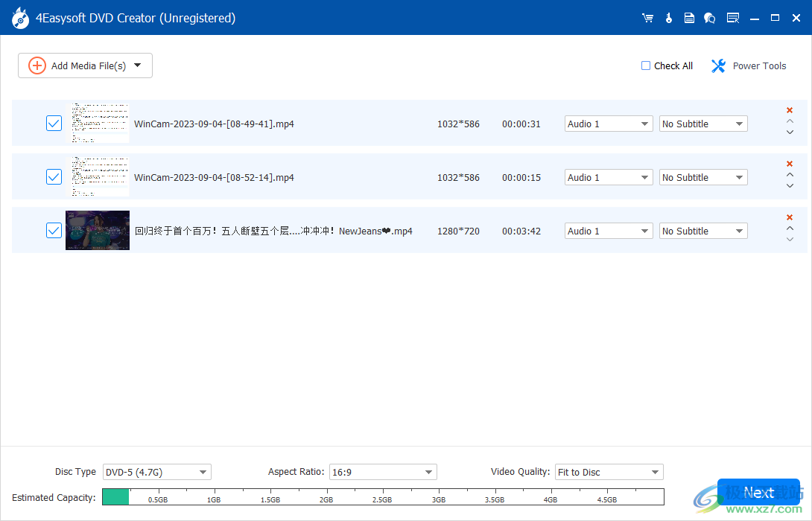Viewport: 812px width, 521px height.
Task: Open the title bar menu icon
Action: coord(733,17)
